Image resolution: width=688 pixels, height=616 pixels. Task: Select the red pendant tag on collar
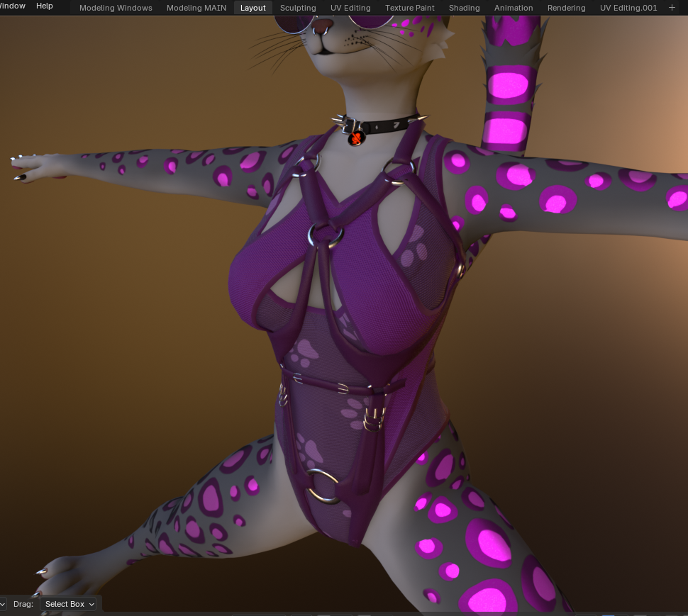click(356, 138)
